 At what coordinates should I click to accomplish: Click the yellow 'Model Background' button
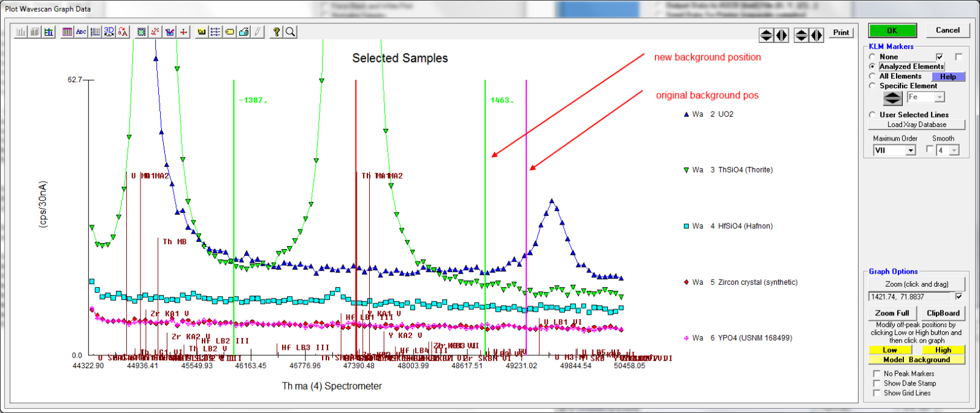pos(916,360)
